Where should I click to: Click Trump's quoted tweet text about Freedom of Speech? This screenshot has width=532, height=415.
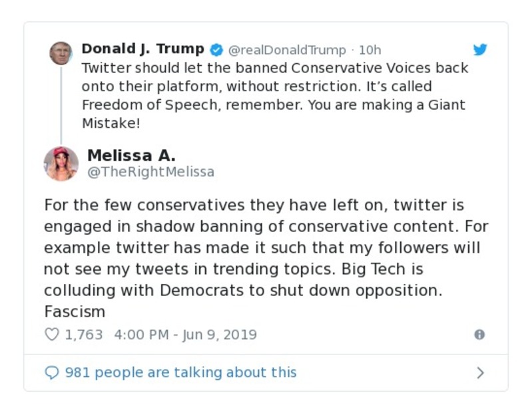point(274,96)
